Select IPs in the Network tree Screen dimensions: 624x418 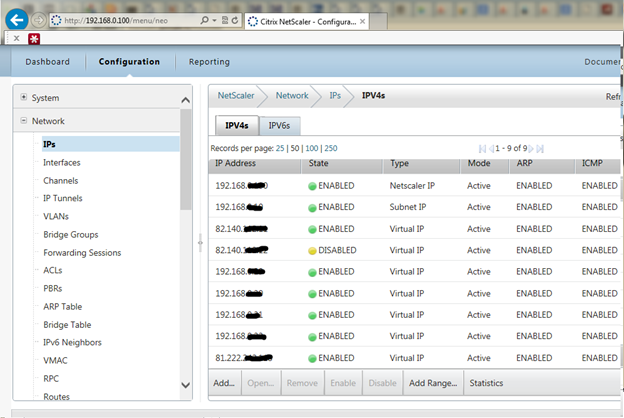coord(110,144)
